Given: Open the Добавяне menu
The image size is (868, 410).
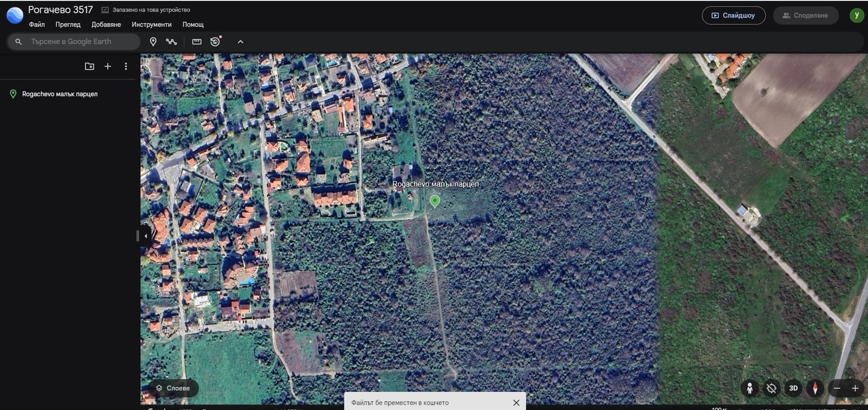Looking at the screenshot, I should 106,25.
